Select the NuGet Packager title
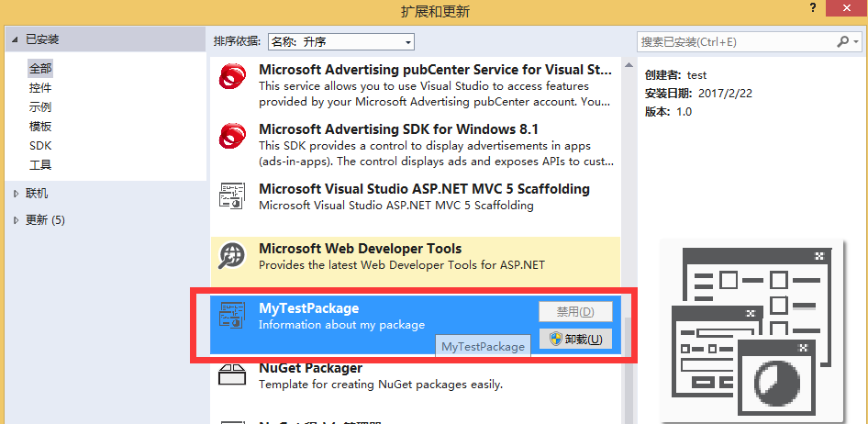This screenshot has width=868, height=424. 310,368
